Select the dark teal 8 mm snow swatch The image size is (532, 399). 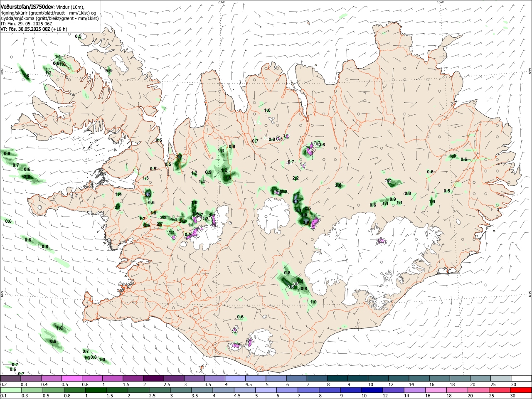tap(337, 379)
